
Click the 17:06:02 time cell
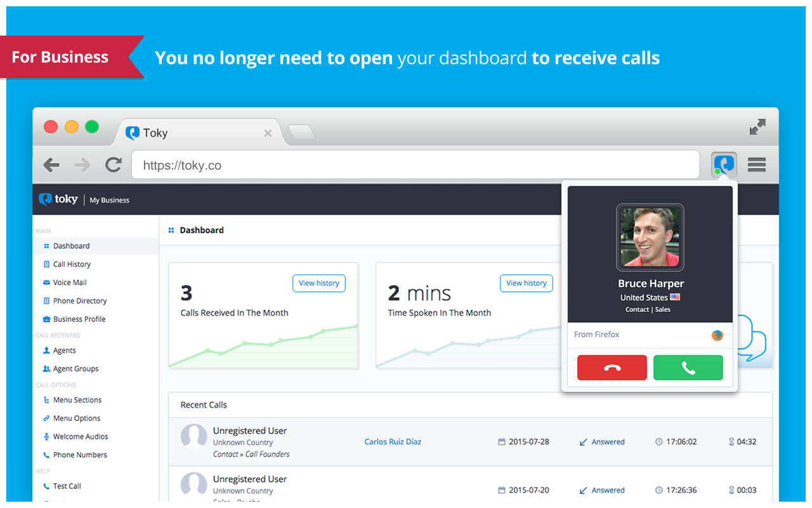pyautogui.click(x=676, y=442)
